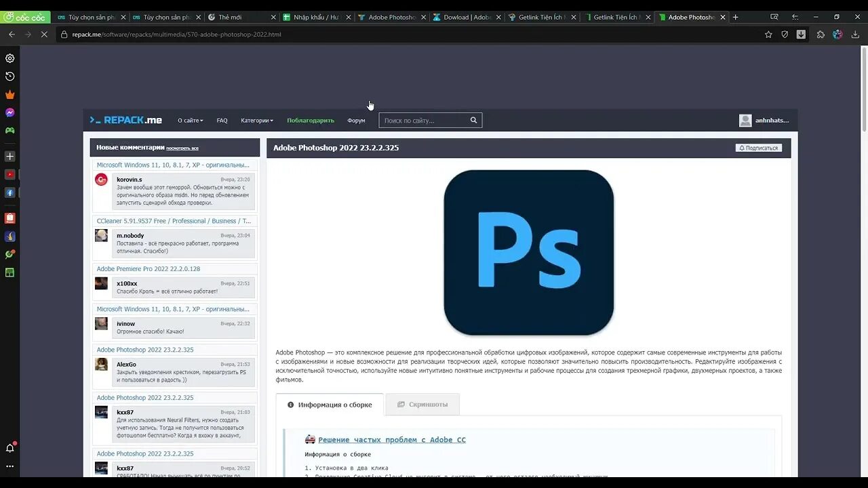868x488 pixels.
Task: Bookmark this page with the star icon
Action: pos(768,34)
